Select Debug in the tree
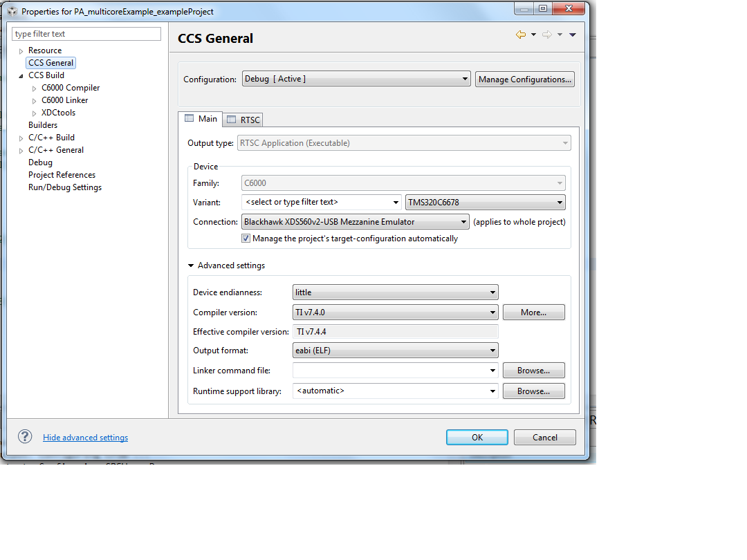The height and width of the screenshot is (560, 747). point(41,162)
